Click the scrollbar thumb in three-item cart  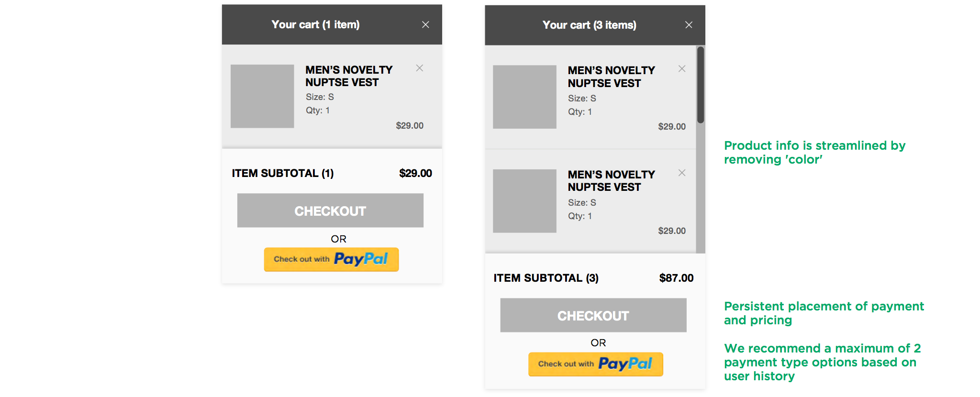coord(701,85)
